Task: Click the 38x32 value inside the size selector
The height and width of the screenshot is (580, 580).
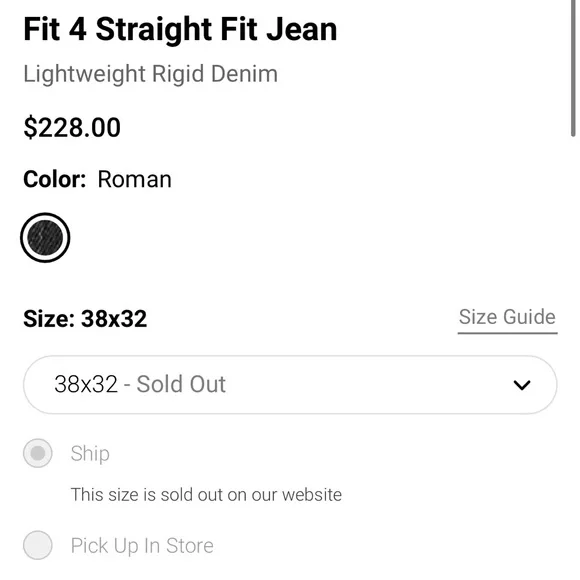Action: pos(86,384)
